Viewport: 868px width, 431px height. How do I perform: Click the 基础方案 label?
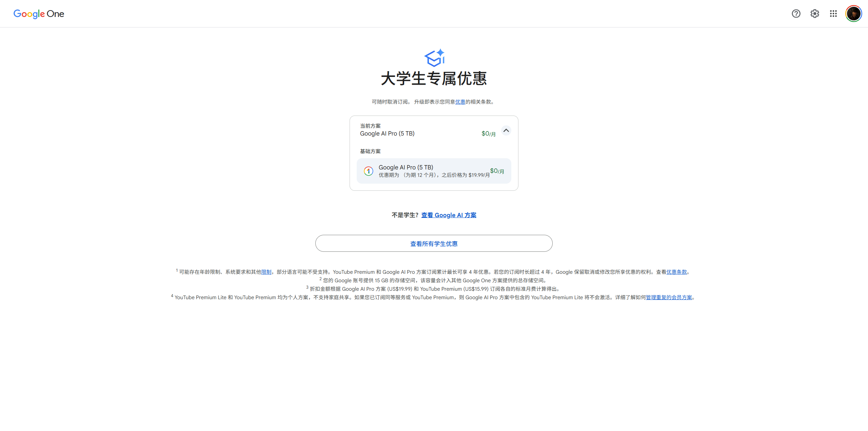(x=370, y=151)
